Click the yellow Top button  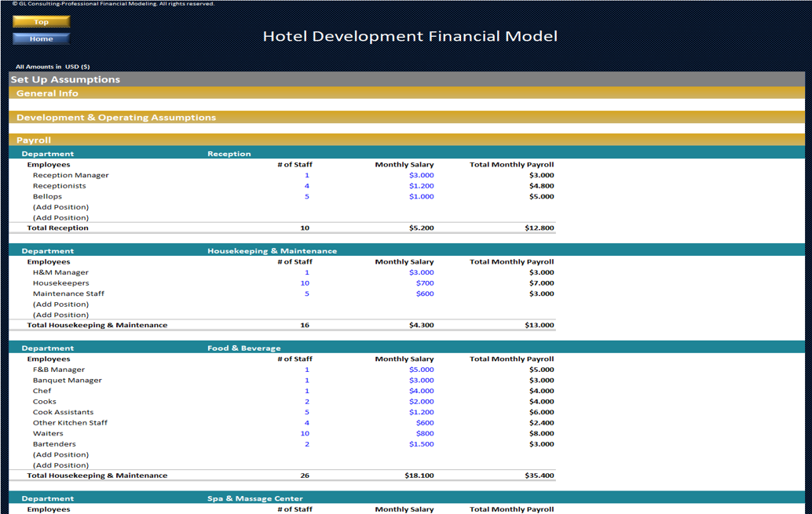tap(41, 22)
